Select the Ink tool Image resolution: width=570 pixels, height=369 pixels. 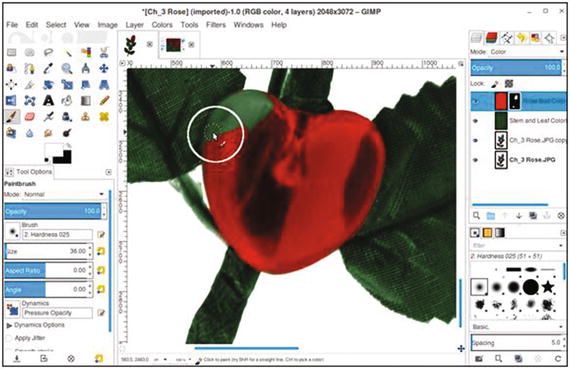pyautogui.click(x=67, y=117)
